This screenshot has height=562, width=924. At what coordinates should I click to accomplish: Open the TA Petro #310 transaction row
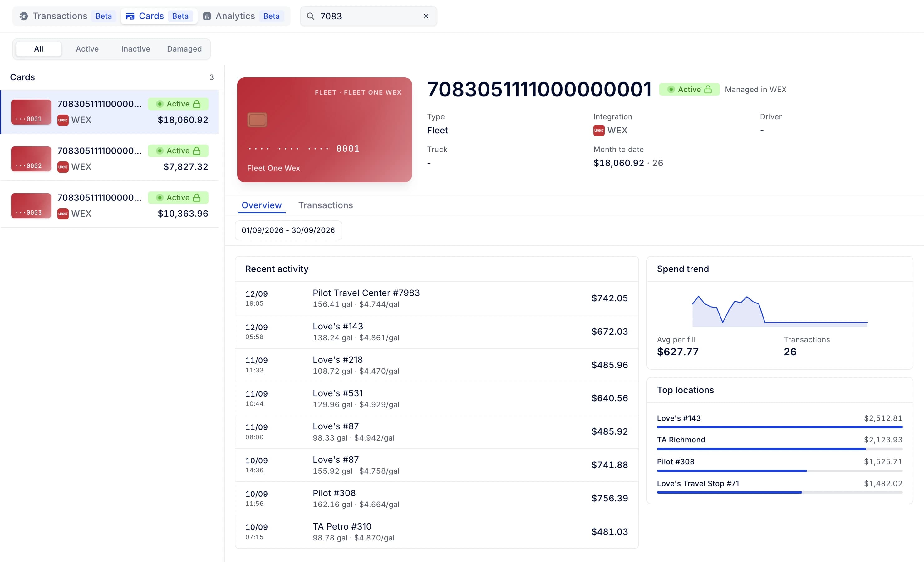tap(436, 532)
